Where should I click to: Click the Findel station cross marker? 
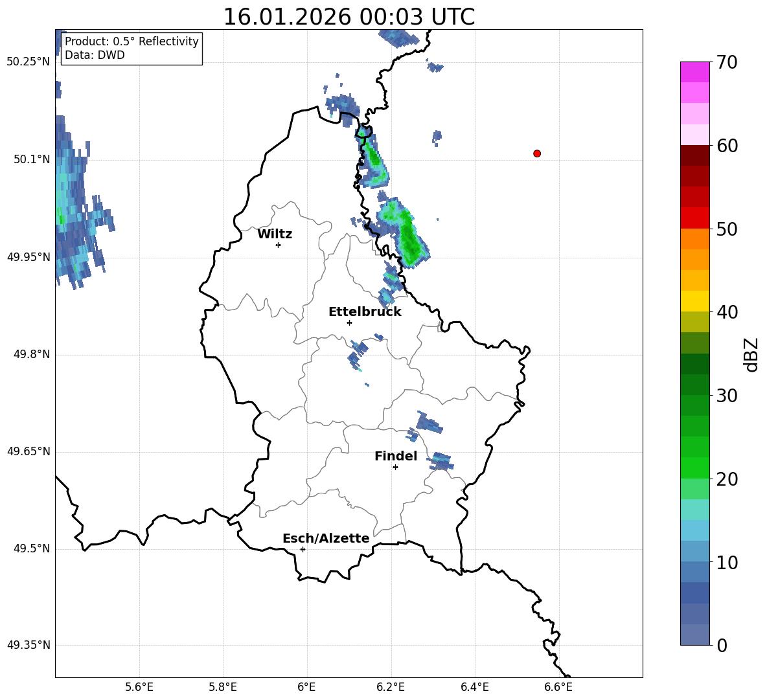click(x=395, y=468)
